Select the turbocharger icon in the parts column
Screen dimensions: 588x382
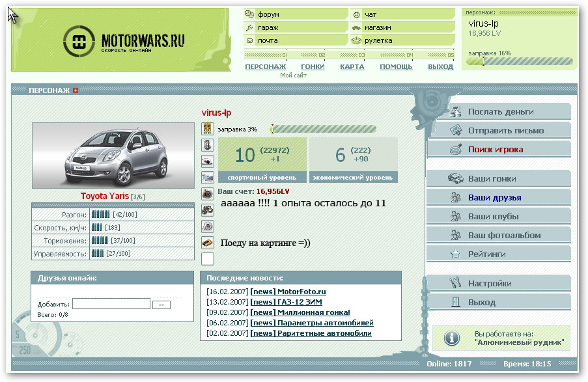207,226
